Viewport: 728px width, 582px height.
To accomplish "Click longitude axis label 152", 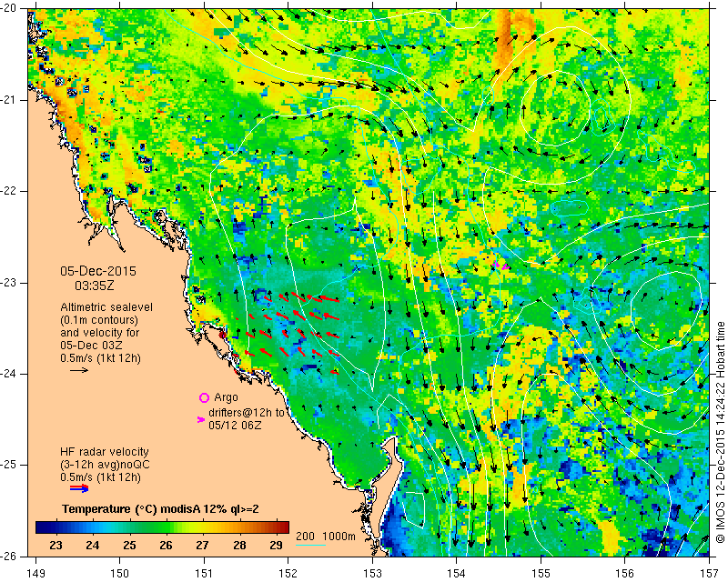I will [x=288, y=573].
